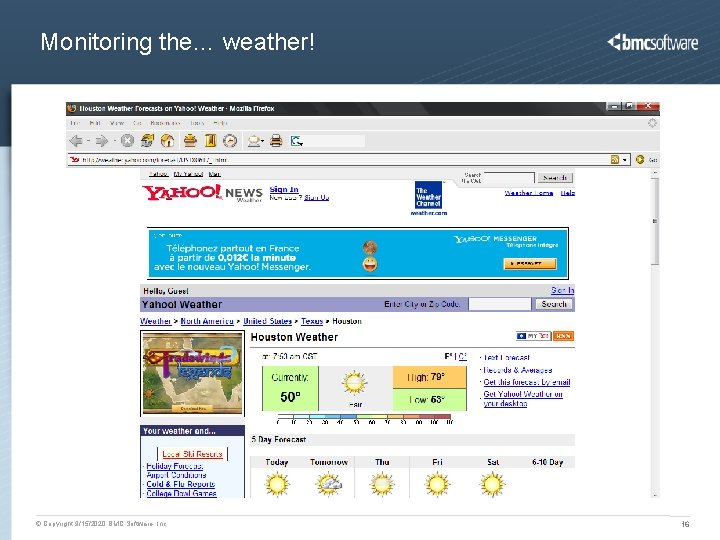Screen dimensions: 720x540
Task: Click the Holiday Forecast link
Action: 174,466
